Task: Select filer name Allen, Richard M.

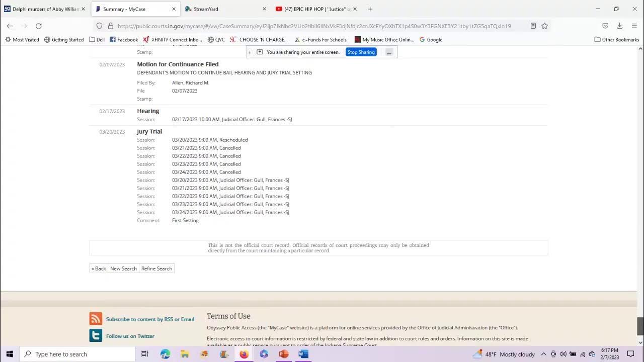Action: (x=191, y=83)
